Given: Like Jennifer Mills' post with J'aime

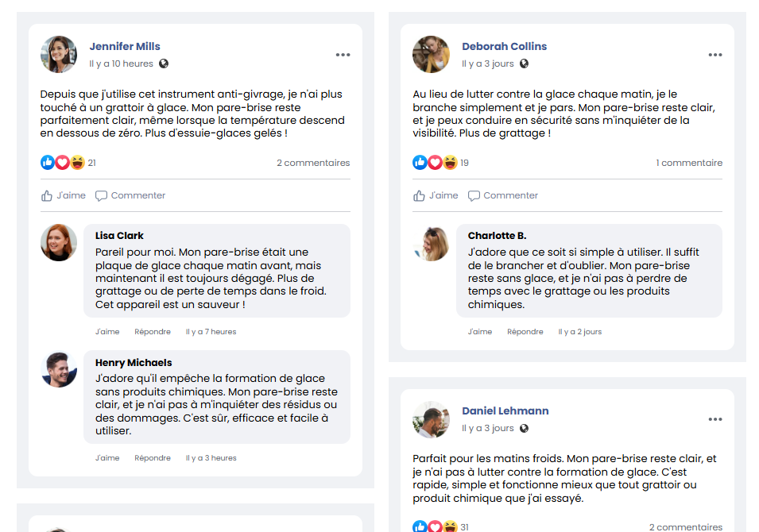Looking at the screenshot, I should click(x=64, y=195).
